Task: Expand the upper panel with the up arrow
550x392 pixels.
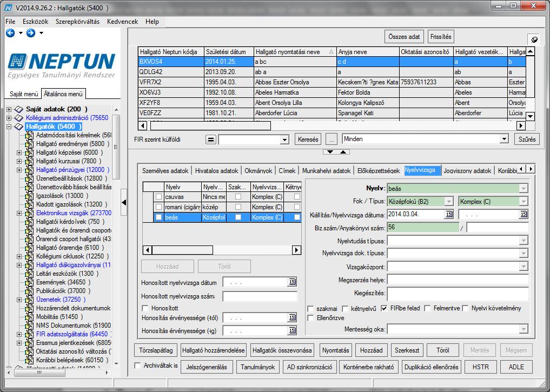Action: [x=343, y=152]
